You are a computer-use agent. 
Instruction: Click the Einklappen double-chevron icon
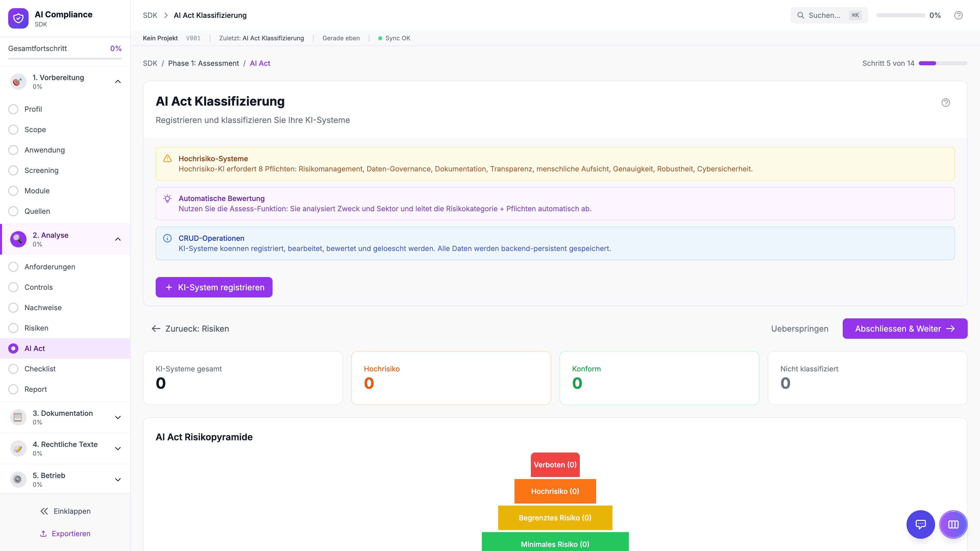point(44,511)
